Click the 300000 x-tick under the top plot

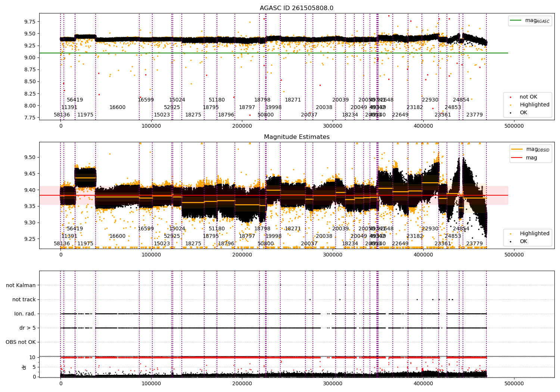(333, 126)
